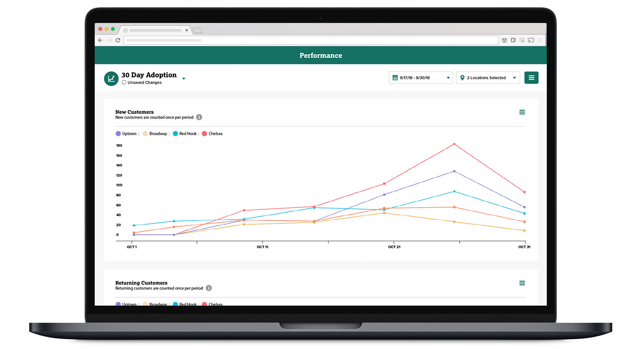The image size is (644, 349).
Task: Hide the Red Hook line via its legend entry
Action: pyautogui.click(x=184, y=133)
